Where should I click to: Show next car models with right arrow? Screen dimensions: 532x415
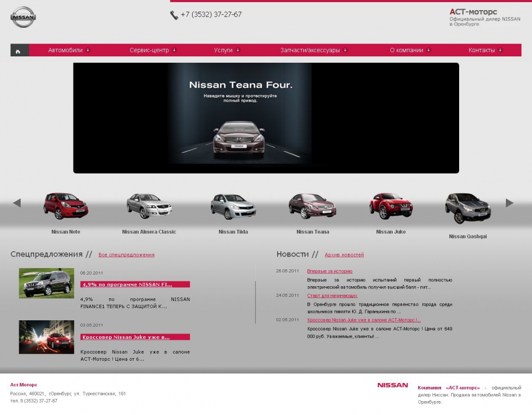click(510, 203)
